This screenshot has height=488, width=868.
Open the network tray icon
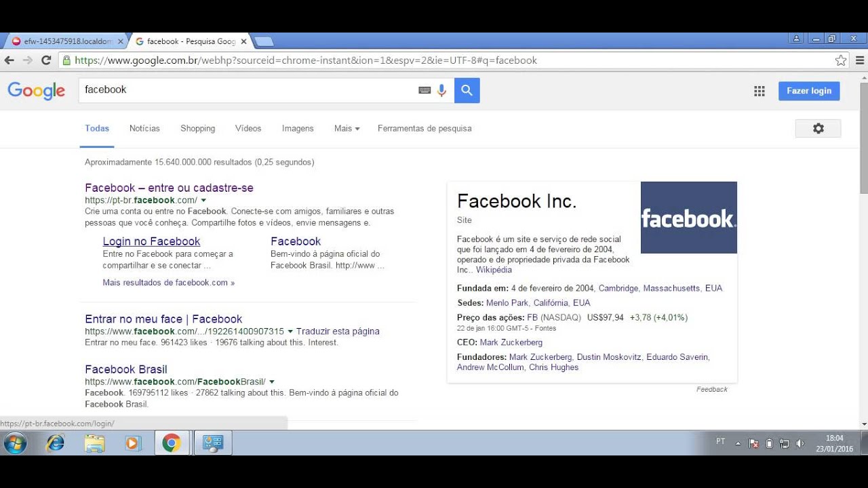[785, 443]
